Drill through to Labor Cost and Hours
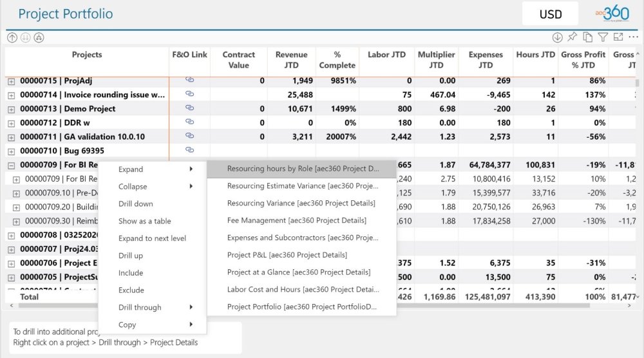 302,290
